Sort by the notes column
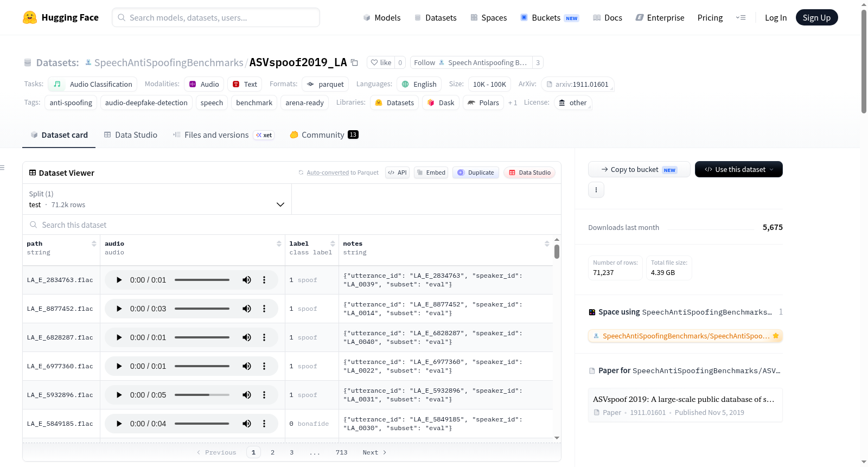The width and height of the screenshot is (868, 467). pos(547,244)
